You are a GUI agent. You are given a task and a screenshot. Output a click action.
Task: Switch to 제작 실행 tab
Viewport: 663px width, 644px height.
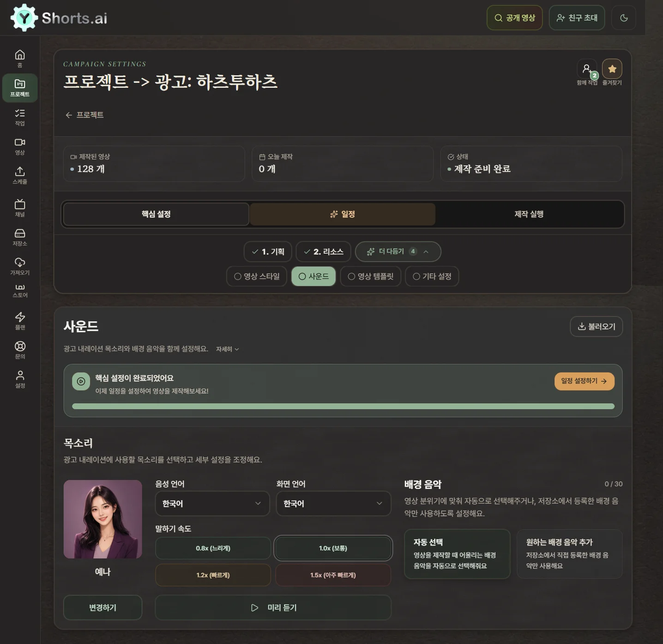(529, 214)
